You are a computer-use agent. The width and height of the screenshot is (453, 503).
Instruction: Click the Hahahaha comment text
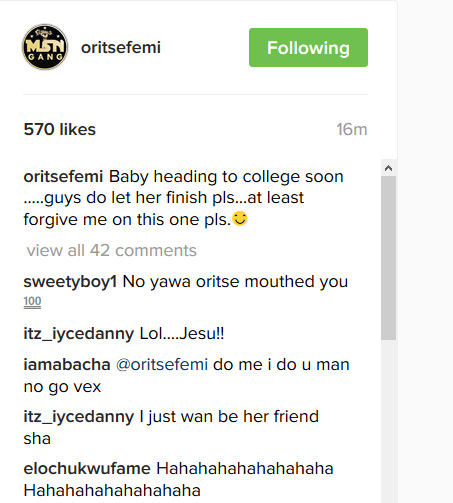(179, 479)
